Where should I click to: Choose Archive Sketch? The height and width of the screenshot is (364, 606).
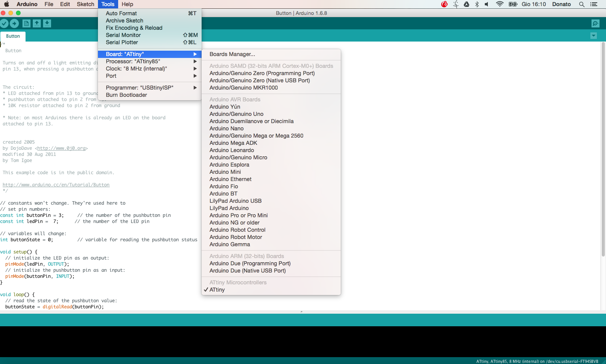click(149, 21)
